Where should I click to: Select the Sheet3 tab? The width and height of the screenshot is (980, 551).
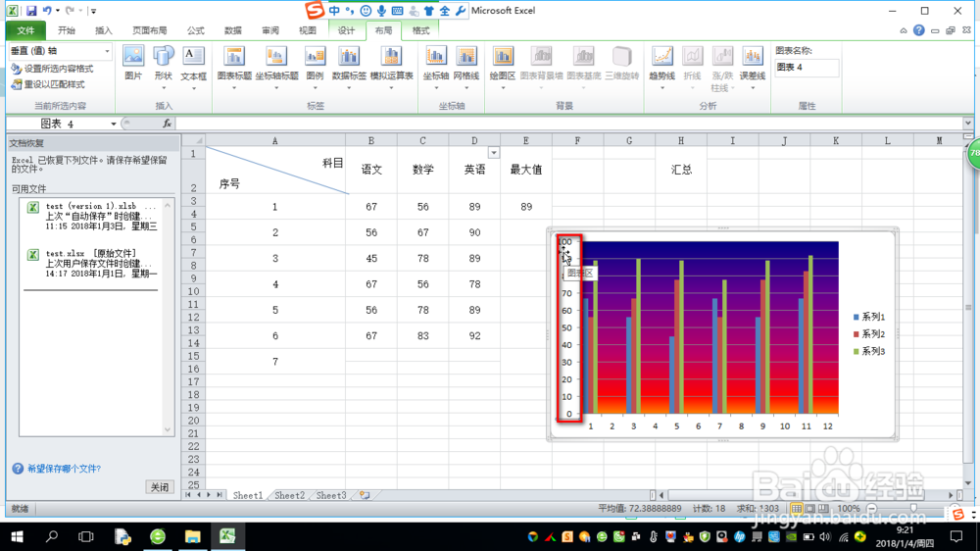coord(330,495)
